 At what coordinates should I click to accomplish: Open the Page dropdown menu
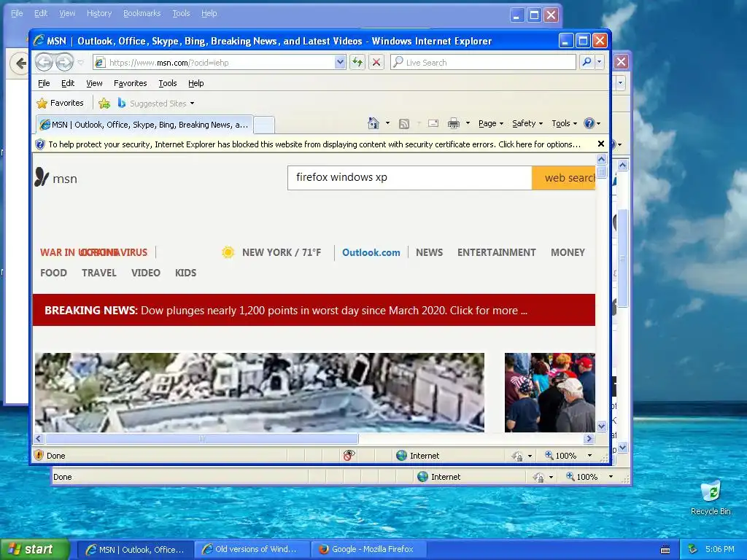point(491,123)
